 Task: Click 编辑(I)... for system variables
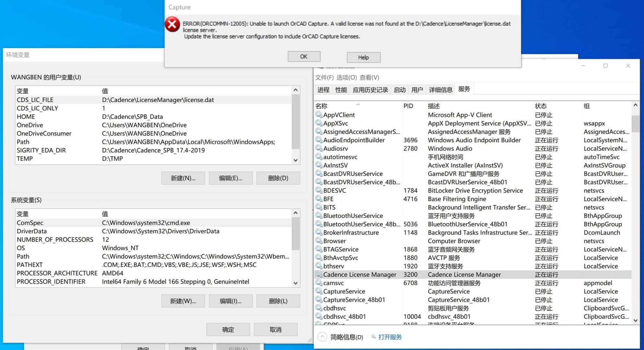(231, 301)
